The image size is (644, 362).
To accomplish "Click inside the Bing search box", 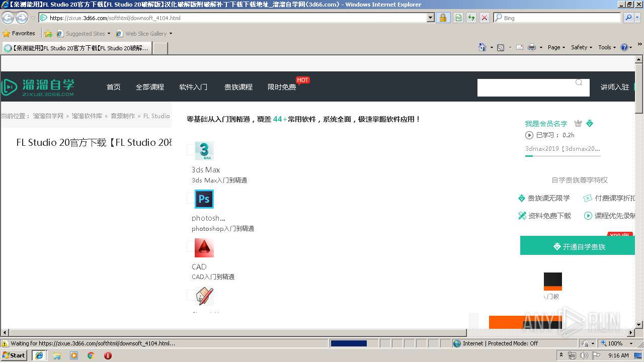I will (x=557, y=18).
